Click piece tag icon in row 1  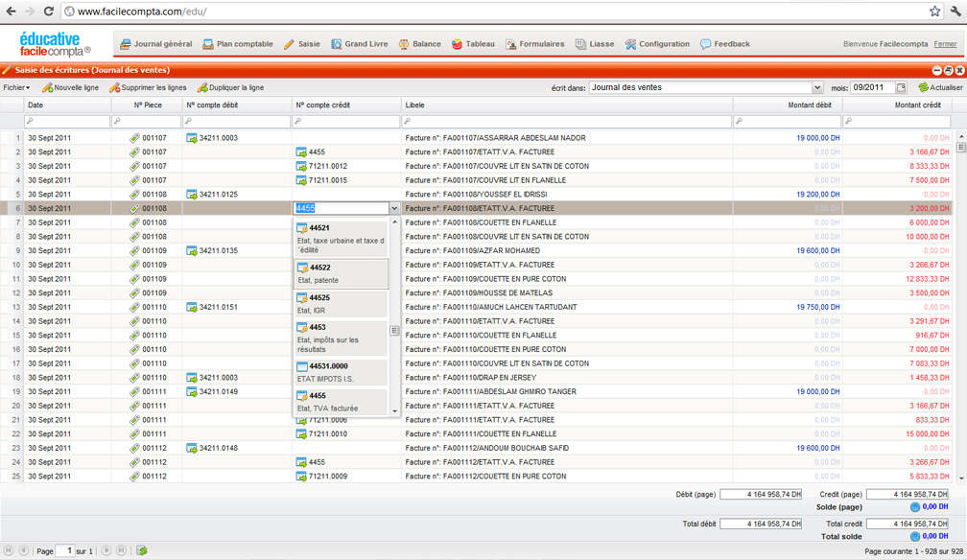pyautogui.click(x=134, y=138)
